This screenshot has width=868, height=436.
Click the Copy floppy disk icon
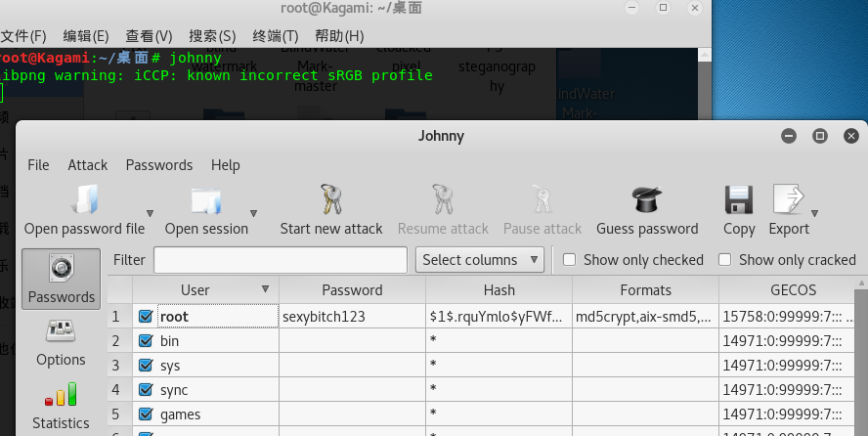pyautogui.click(x=739, y=199)
